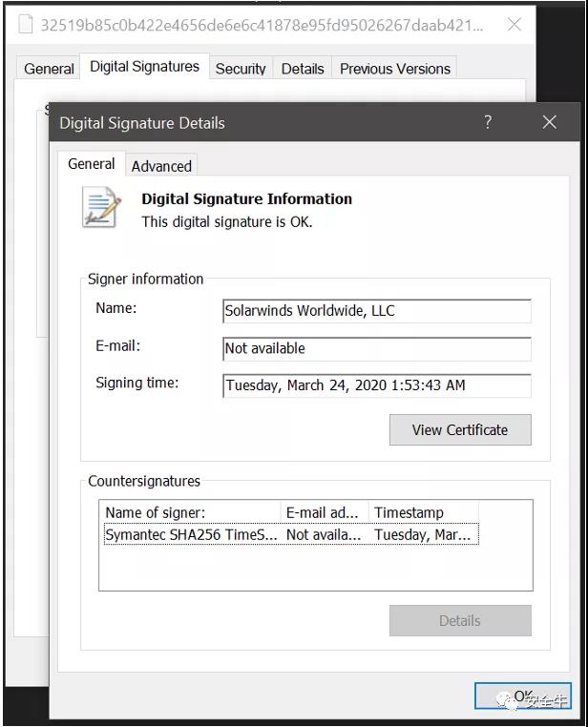
Task: Switch to Previous Versions tab
Action: [x=394, y=69]
